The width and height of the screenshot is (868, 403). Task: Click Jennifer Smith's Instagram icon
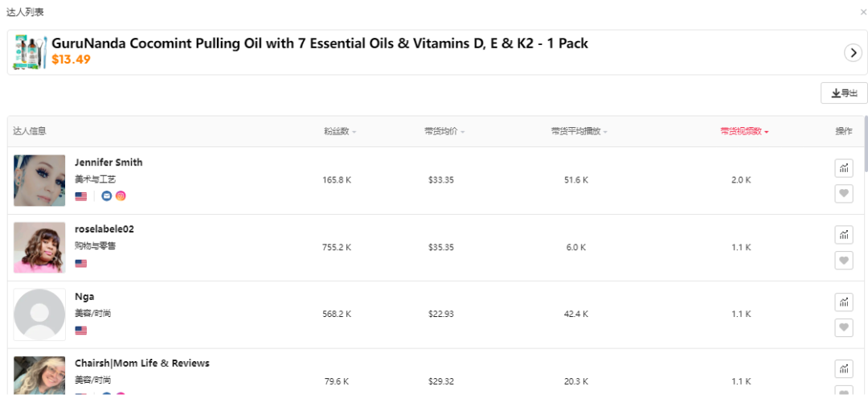coord(121,195)
